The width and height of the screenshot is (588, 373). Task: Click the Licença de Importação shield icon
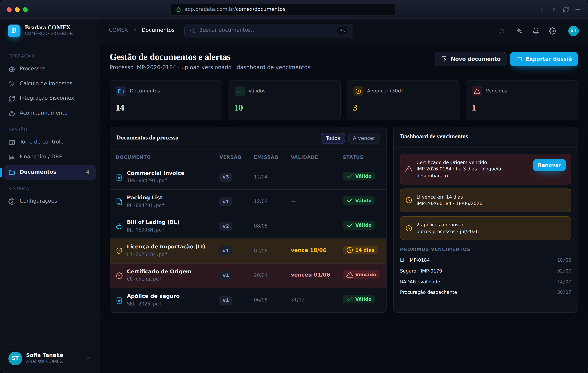tap(119, 251)
